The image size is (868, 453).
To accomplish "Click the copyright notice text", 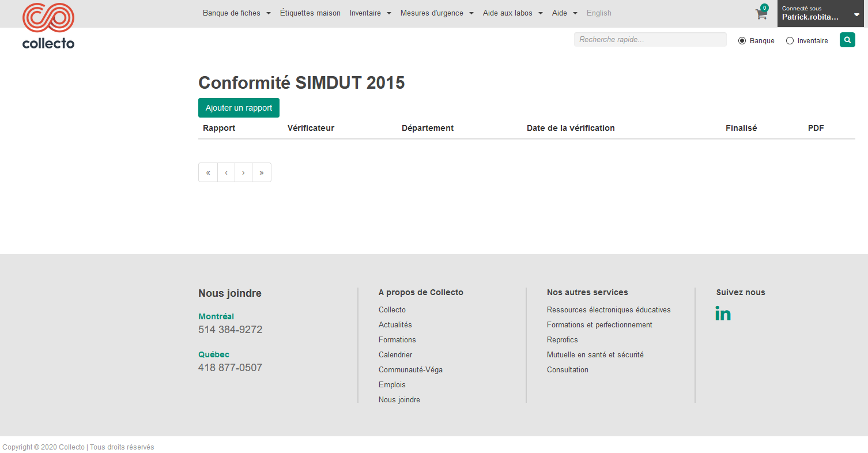I will [78, 447].
